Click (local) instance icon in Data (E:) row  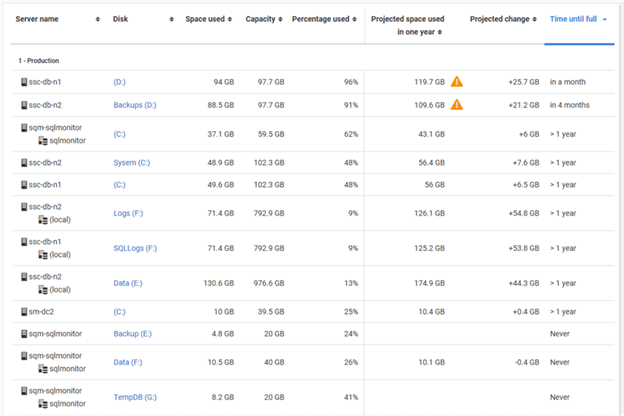43,290
